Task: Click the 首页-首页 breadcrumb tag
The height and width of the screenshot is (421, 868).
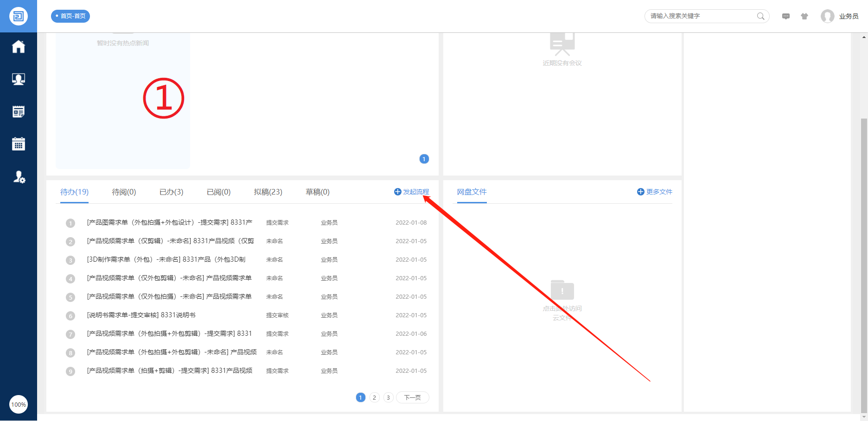Action: [x=70, y=16]
